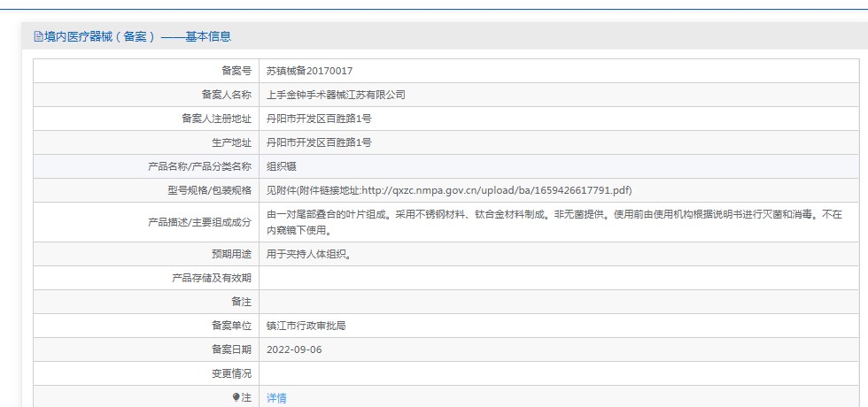
Task: Click the 备案号 label cell
Action: point(146,71)
